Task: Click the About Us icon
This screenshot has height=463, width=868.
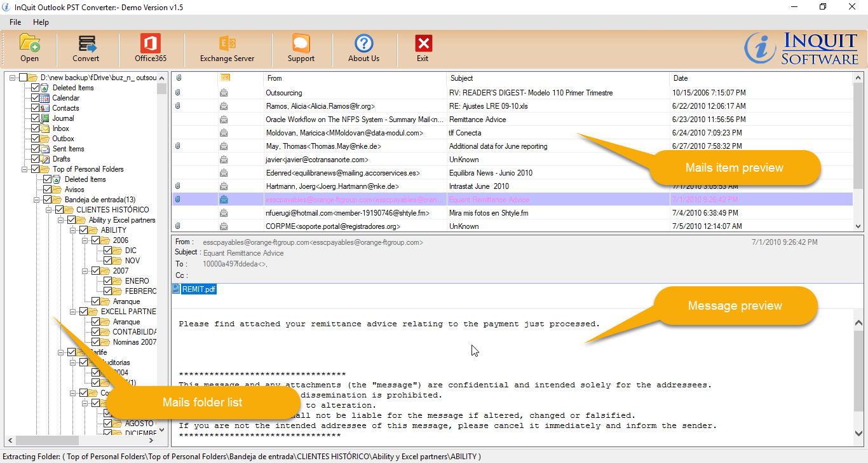Action: (x=363, y=49)
